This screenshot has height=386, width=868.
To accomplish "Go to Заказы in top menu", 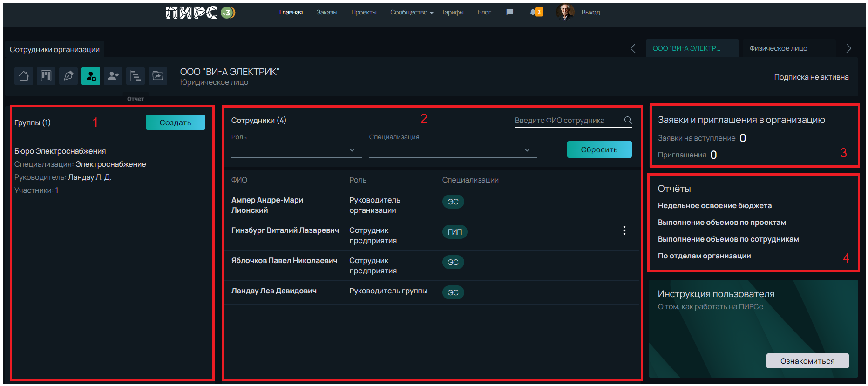I will click(x=326, y=13).
